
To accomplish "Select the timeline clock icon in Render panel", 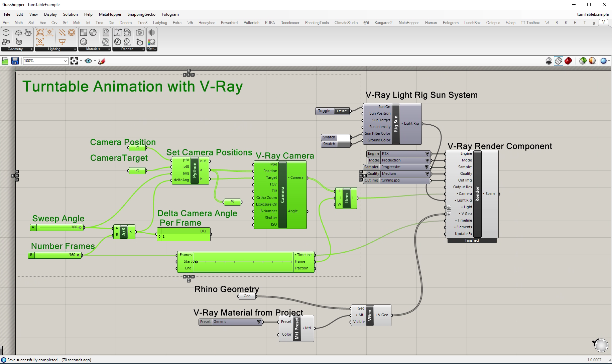I will coord(127,42).
